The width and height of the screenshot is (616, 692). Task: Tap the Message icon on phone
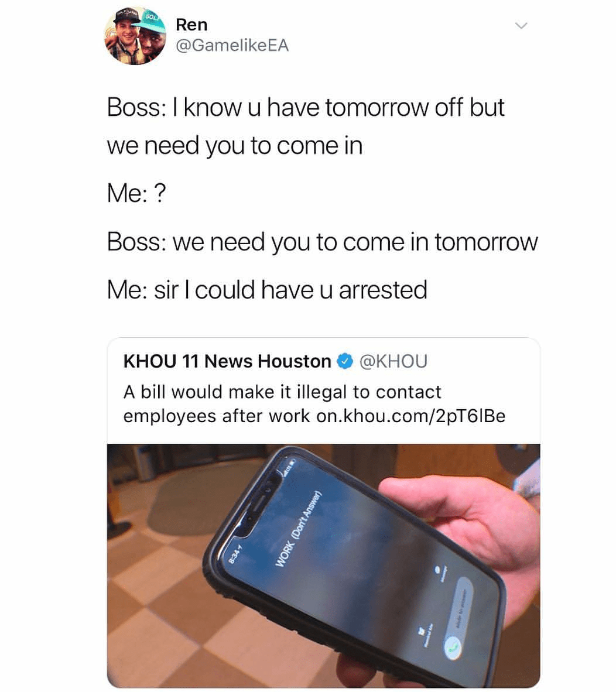[x=438, y=568]
